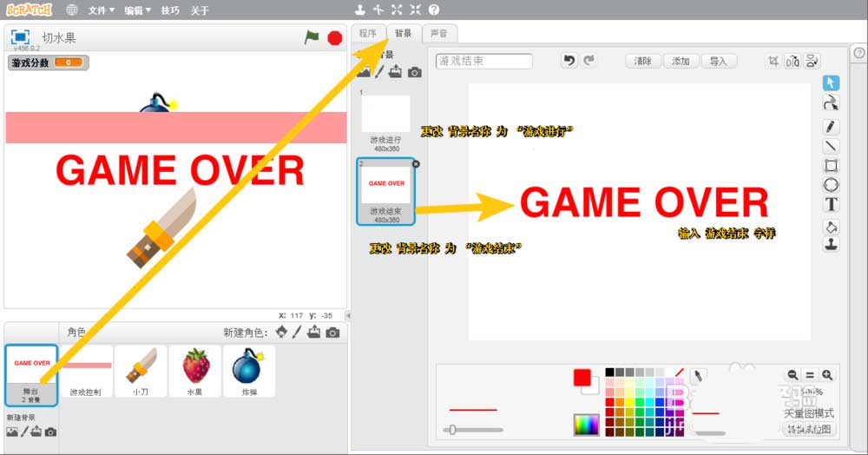The height and width of the screenshot is (455, 868).
Task: Delete the 游戏结束 backdrop with the x button
Action: 416,164
